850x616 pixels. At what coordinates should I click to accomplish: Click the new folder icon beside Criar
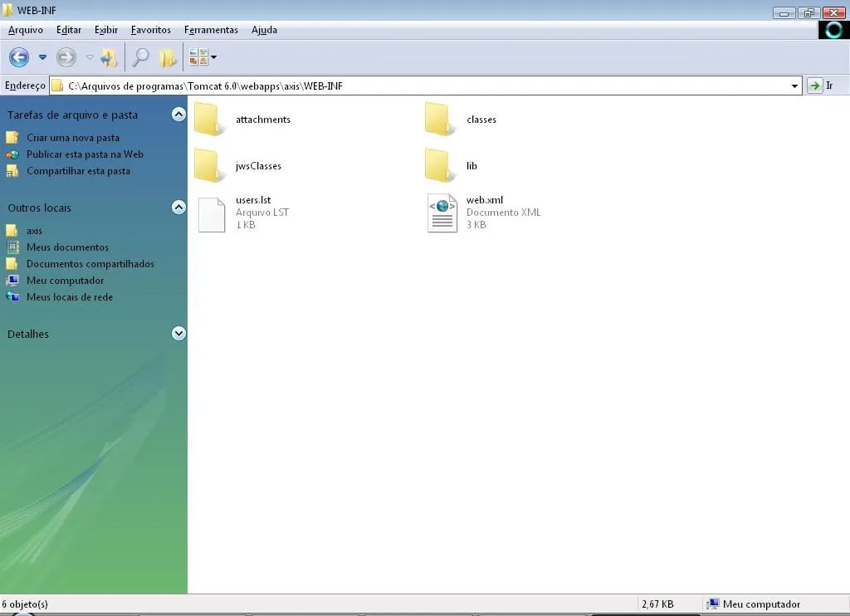point(12,137)
